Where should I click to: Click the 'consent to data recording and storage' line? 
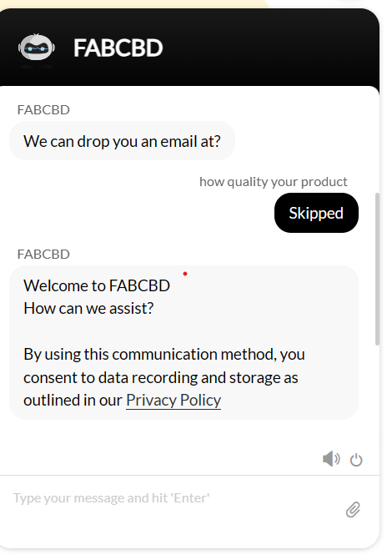click(x=161, y=377)
